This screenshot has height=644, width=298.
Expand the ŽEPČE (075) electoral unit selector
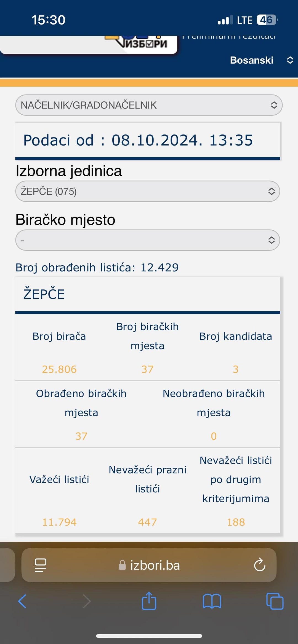148,191
